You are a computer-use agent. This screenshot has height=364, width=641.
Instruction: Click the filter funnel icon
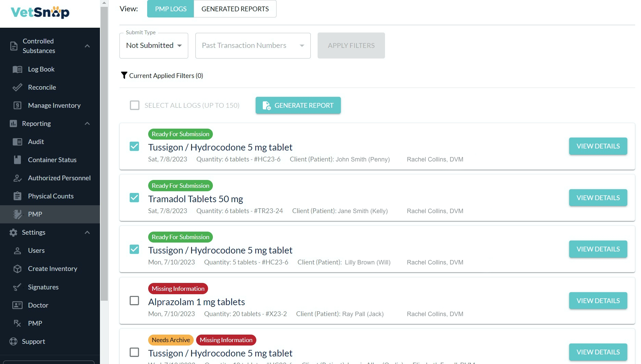click(x=124, y=75)
